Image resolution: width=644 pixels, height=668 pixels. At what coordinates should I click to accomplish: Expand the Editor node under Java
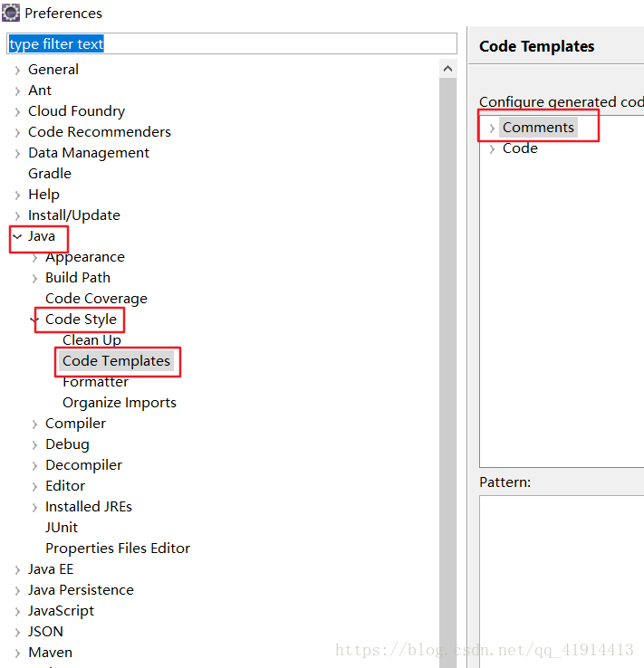(x=35, y=486)
